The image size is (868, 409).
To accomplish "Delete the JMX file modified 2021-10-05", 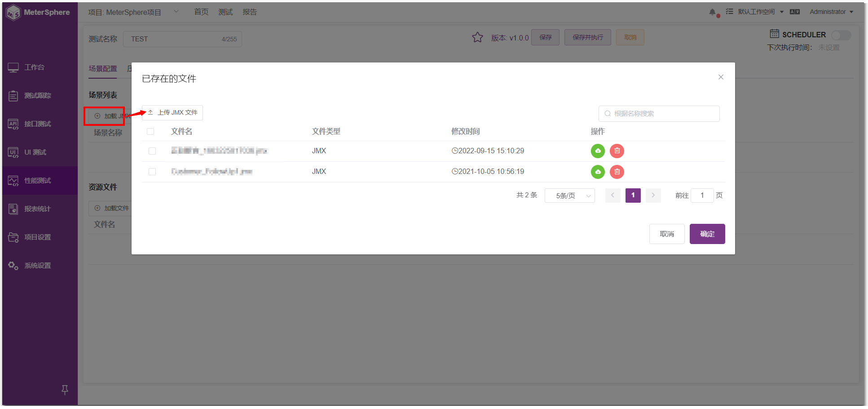I will coord(617,172).
